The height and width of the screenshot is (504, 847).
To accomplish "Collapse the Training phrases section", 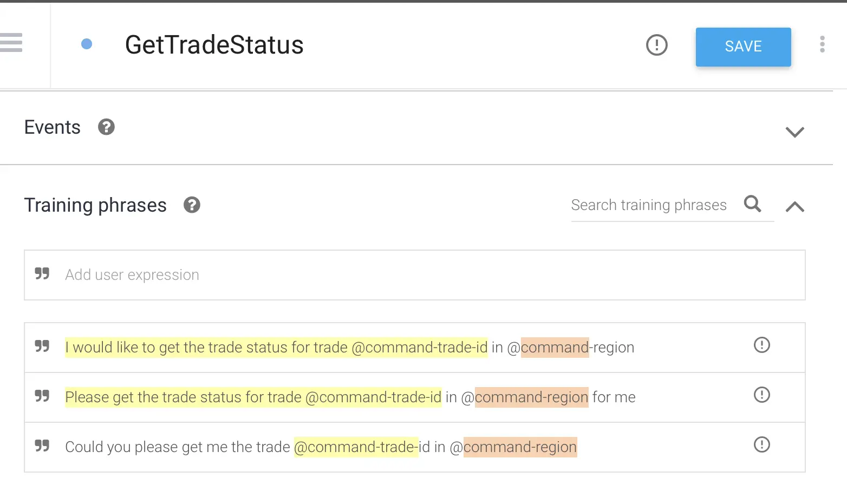I will pyautogui.click(x=794, y=206).
